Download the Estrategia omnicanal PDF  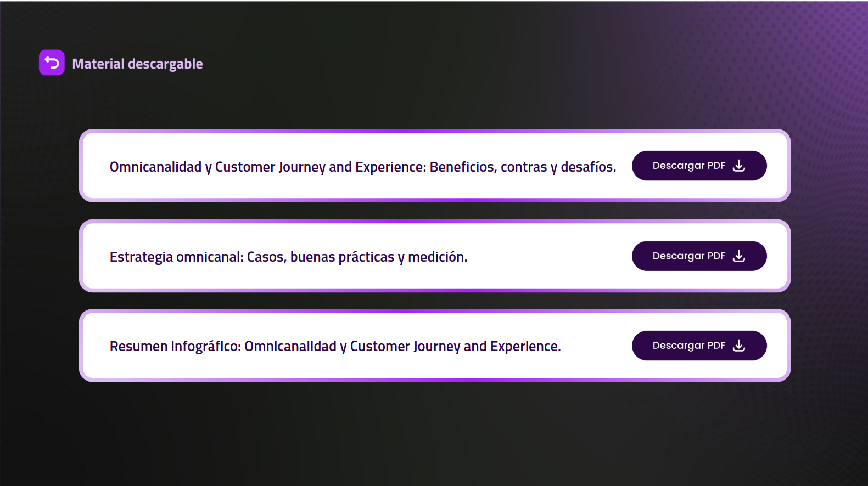pos(699,256)
